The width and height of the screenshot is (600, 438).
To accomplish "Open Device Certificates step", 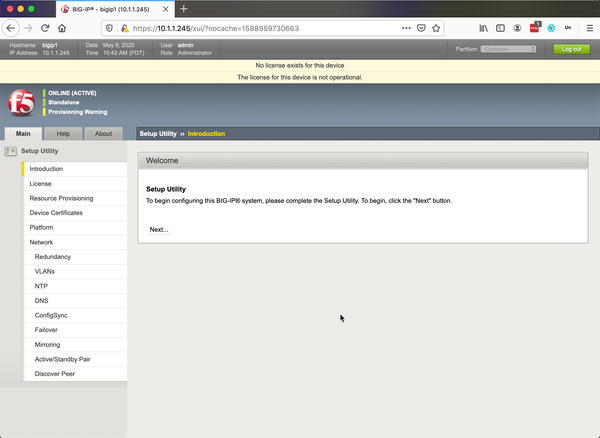I will point(75,213).
